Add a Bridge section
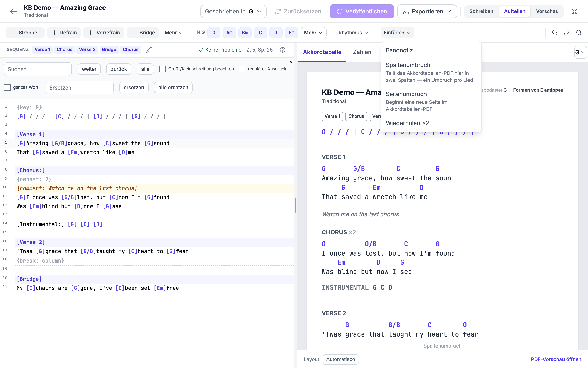The image size is (588, 368). pyautogui.click(x=143, y=33)
